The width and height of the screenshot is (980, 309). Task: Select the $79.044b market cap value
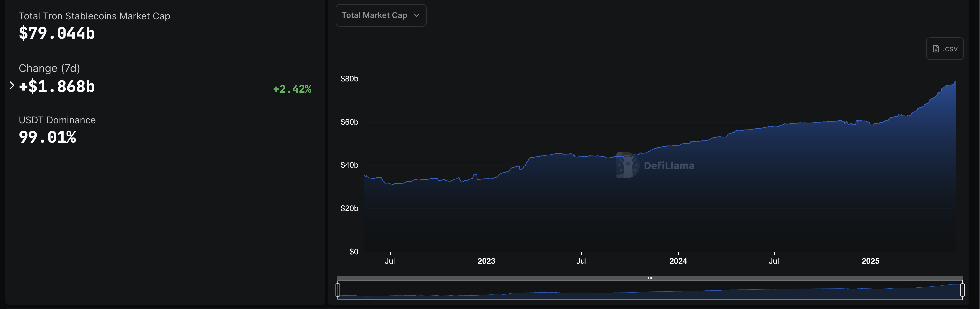click(x=57, y=33)
